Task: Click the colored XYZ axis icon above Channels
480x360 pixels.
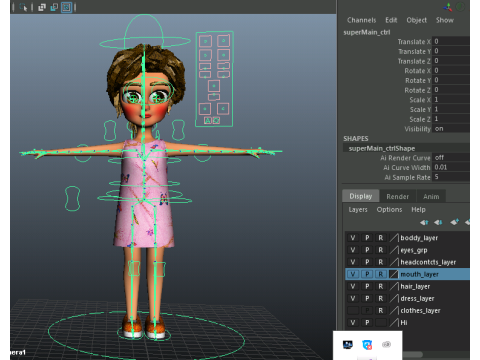Action: click(448, 7)
